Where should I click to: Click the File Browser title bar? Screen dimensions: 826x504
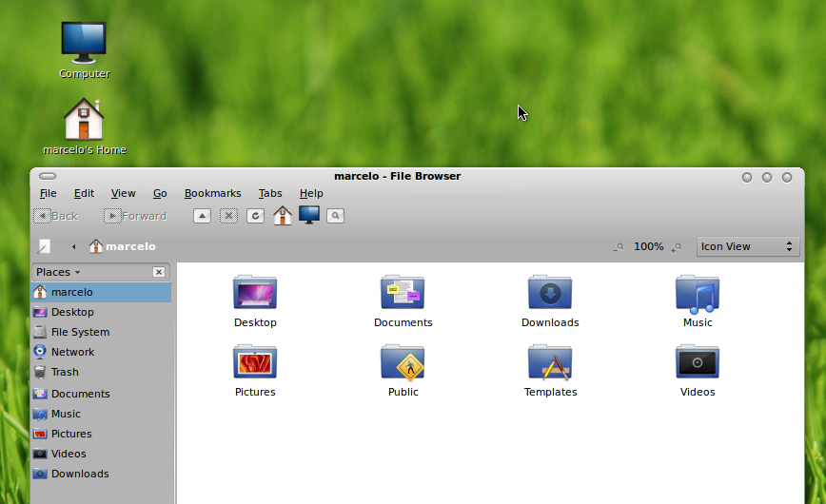point(397,176)
